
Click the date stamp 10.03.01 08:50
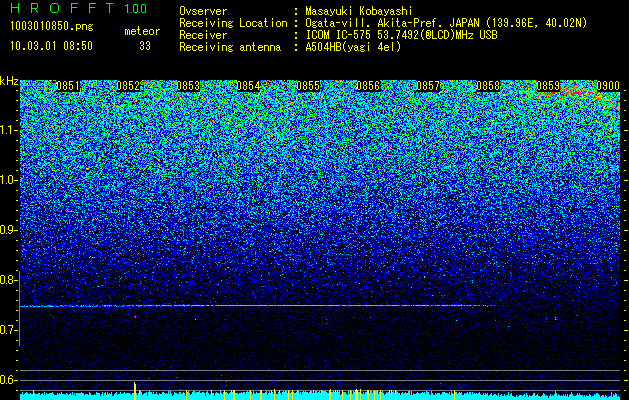pos(51,45)
